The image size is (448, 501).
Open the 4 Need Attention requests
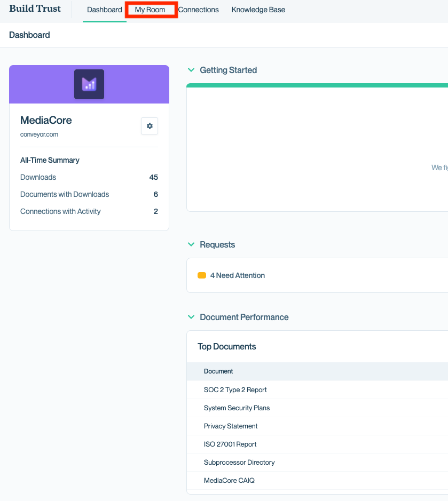237,275
